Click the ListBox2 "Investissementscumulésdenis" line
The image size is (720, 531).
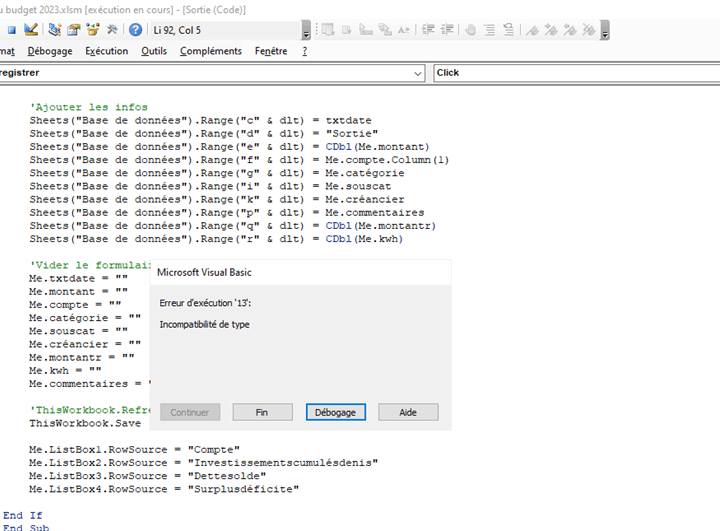(203, 463)
